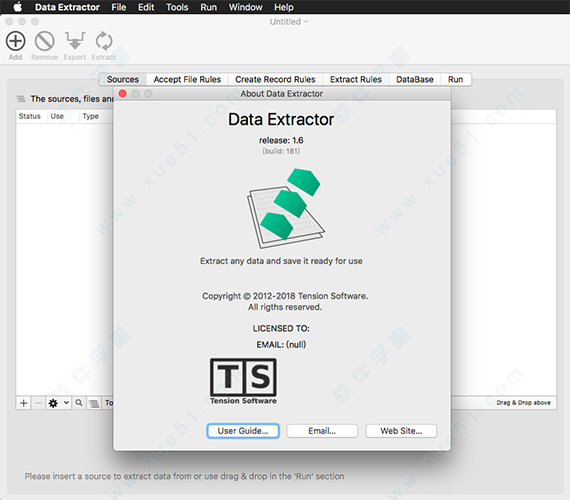Switch to the Create Record Rules tab
Screen dimensions: 570x500
[x=275, y=79]
